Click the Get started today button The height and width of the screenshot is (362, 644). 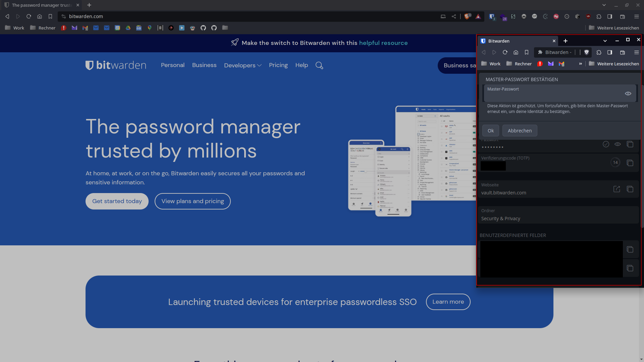117,201
